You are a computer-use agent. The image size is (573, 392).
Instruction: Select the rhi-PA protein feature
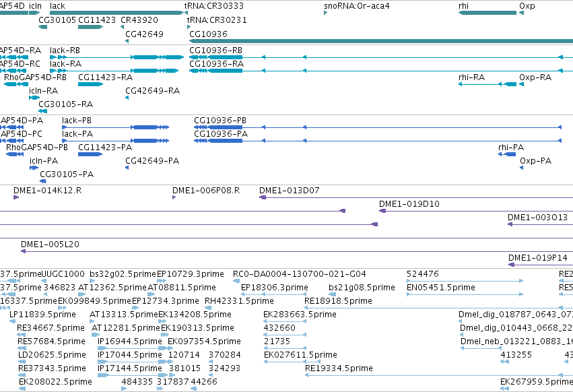(507, 154)
